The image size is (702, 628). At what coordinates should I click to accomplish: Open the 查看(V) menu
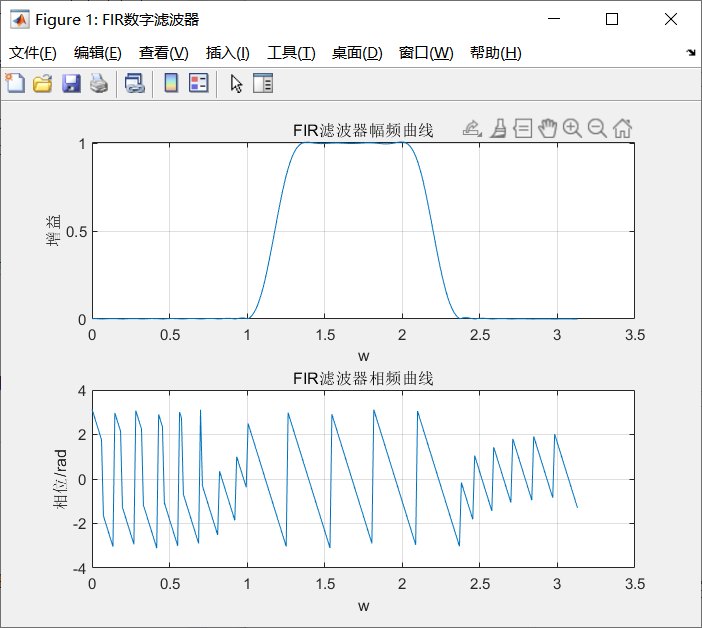click(163, 53)
